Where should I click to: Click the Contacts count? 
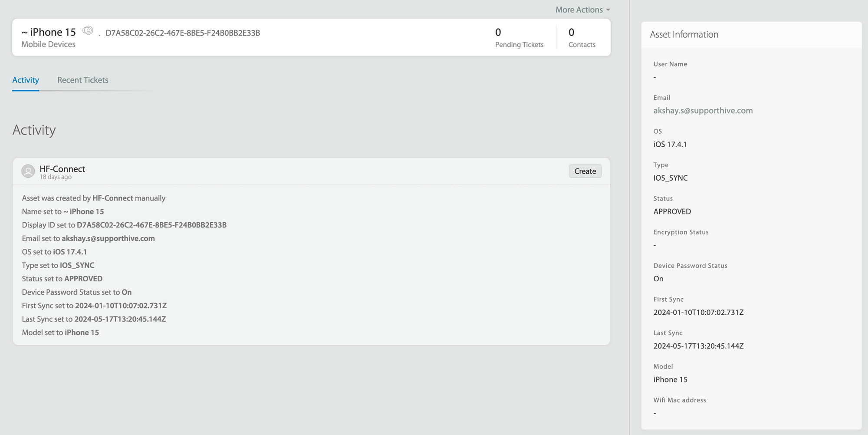(571, 33)
